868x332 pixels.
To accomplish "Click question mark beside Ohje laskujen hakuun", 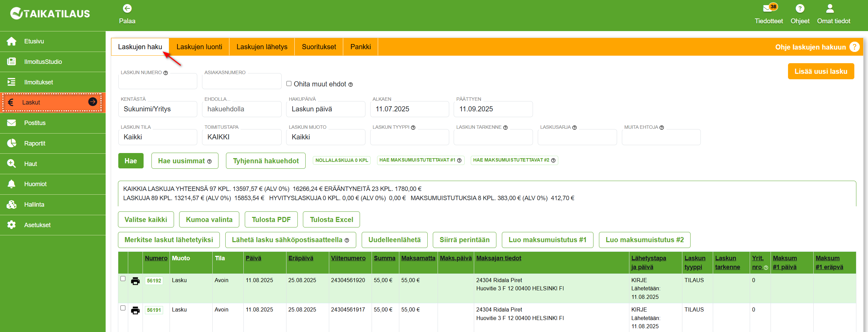I will pyautogui.click(x=854, y=47).
